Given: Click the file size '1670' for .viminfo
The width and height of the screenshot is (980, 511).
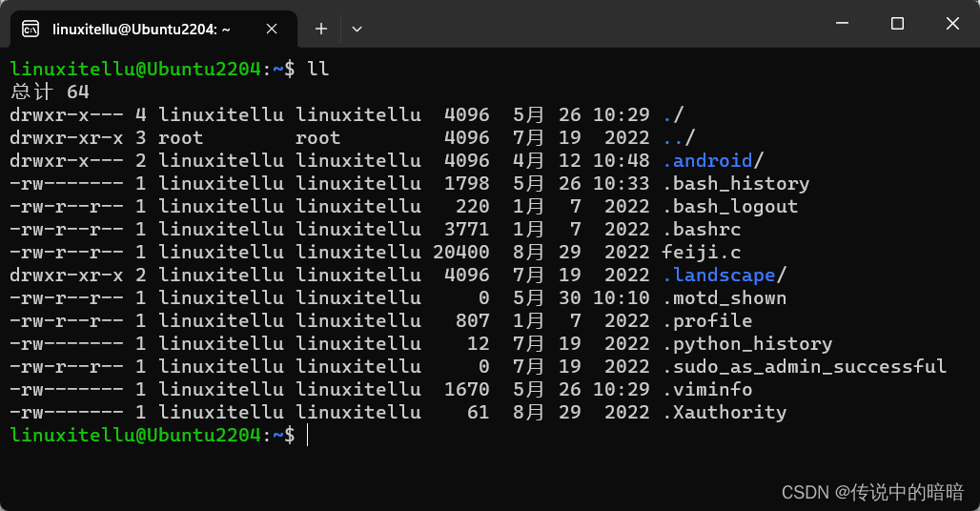Looking at the screenshot, I should tap(467, 389).
